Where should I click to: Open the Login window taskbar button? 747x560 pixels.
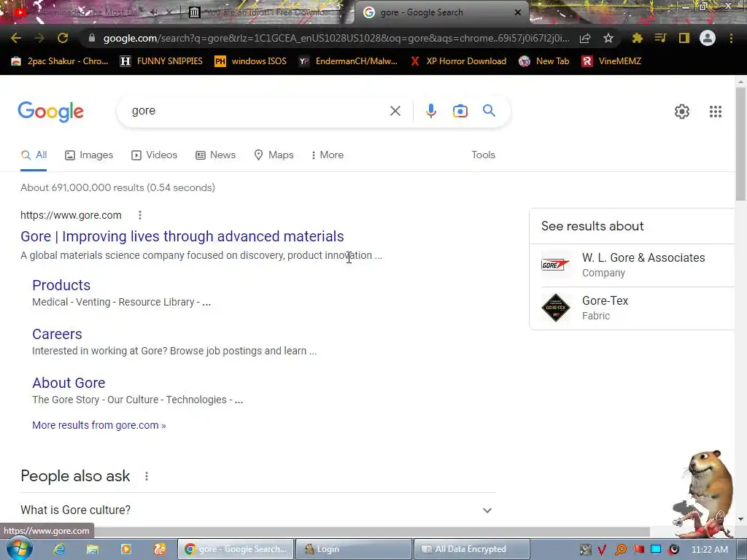click(354, 549)
